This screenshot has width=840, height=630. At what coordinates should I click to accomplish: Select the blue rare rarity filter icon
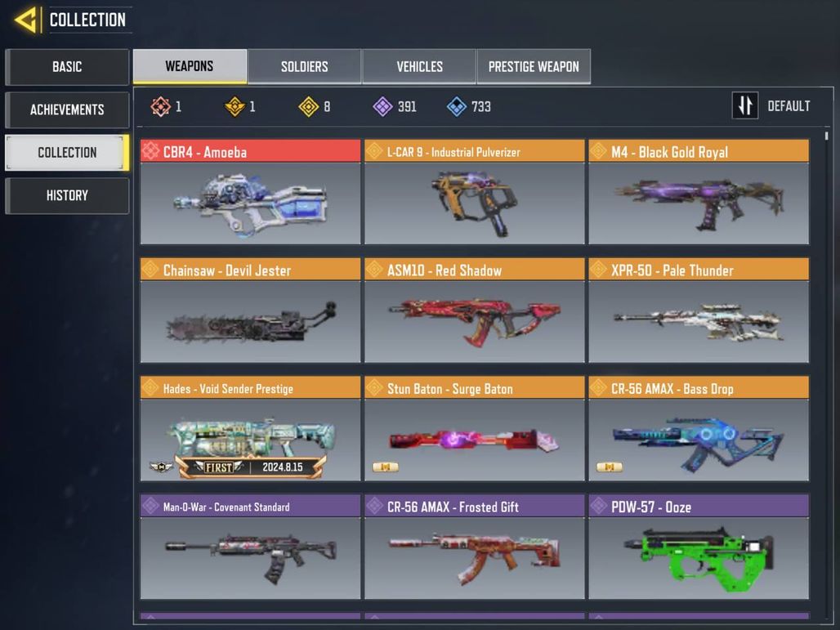click(x=457, y=106)
